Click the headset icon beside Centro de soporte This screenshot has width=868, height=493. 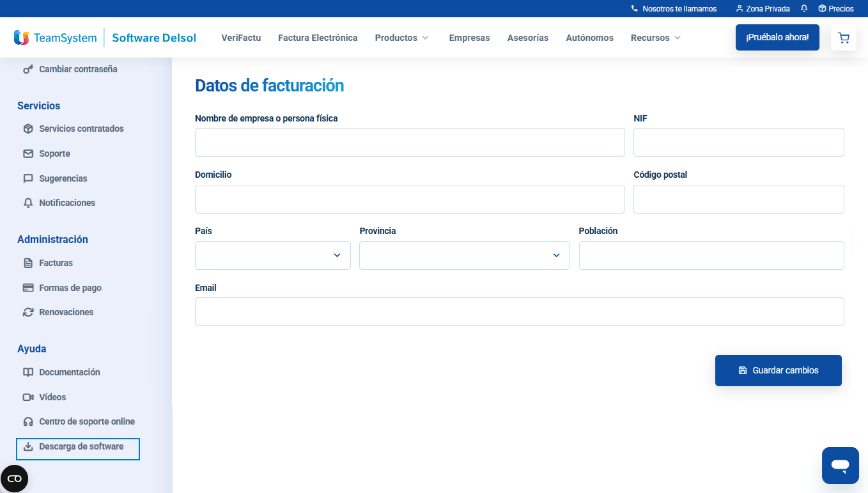tap(28, 421)
